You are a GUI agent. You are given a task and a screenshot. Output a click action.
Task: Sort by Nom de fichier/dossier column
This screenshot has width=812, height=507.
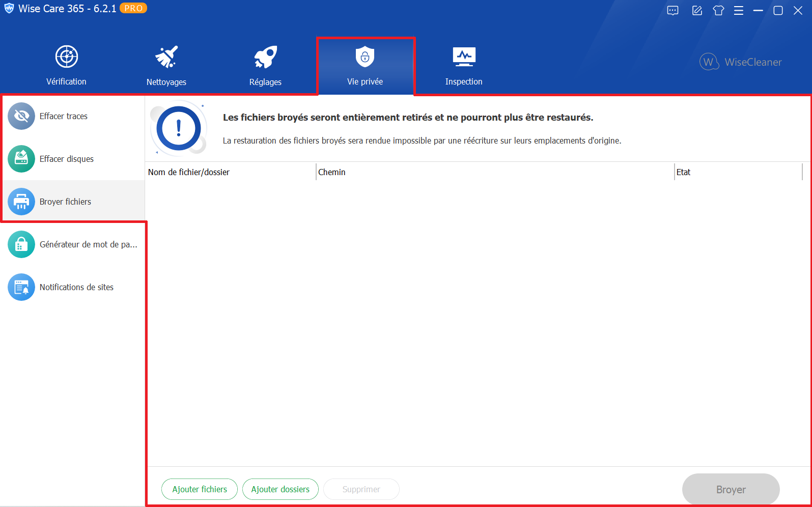click(x=231, y=172)
